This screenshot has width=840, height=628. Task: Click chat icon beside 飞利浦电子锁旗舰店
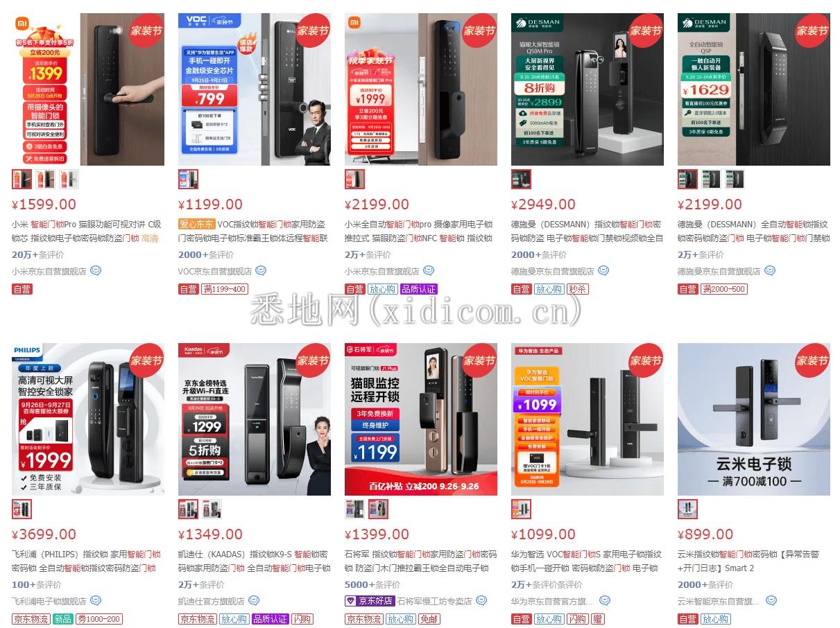coord(96,601)
